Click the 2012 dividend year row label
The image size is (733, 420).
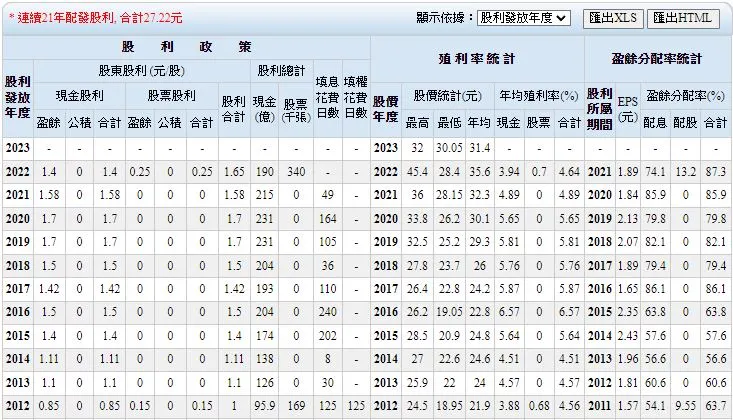[x=18, y=406]
